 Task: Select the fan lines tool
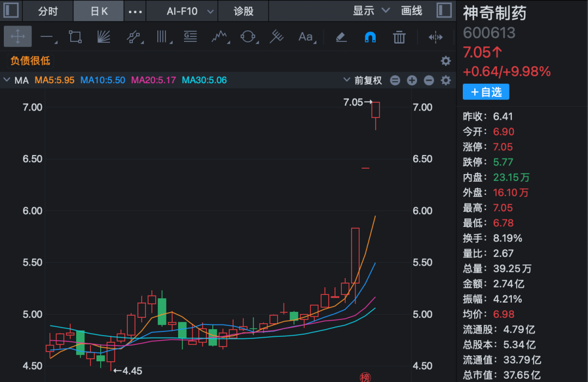pos(103,37)
